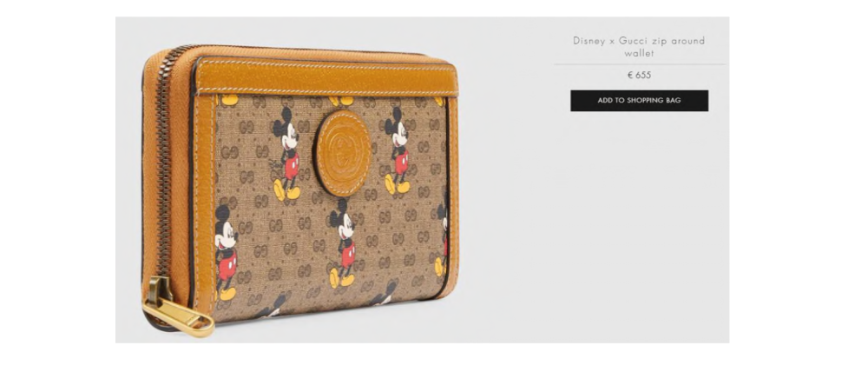The image size is (868, 372).
Task: Click the thin divider line under the title
Action: coord(640,64)
